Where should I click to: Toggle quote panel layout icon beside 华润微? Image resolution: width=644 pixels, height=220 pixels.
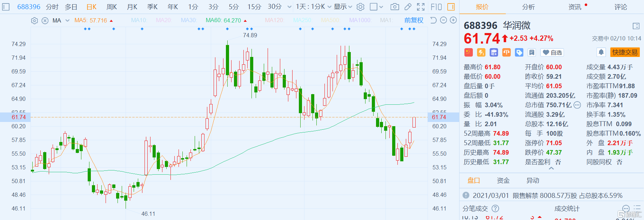pos(636,26)
